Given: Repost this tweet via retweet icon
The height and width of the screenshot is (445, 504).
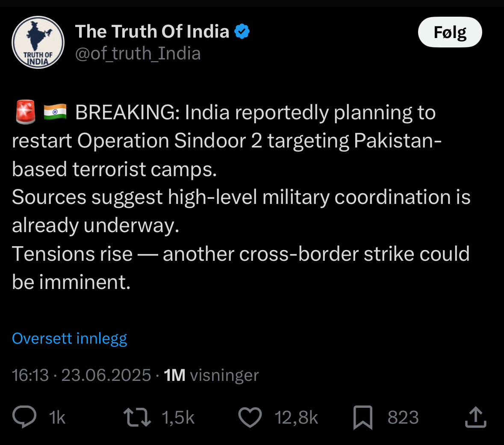Looking at the screenshot, I should tap(137, 417).
